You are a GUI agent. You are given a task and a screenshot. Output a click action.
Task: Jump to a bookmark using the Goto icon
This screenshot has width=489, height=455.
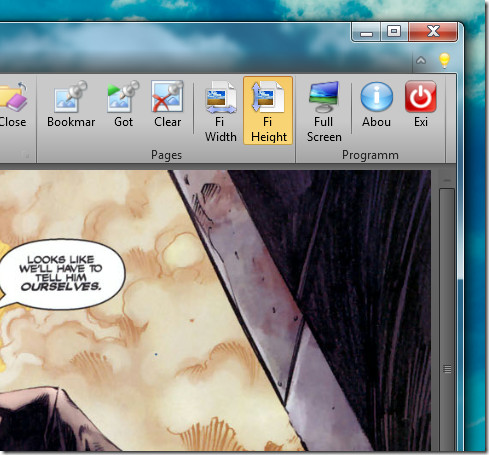123,104
